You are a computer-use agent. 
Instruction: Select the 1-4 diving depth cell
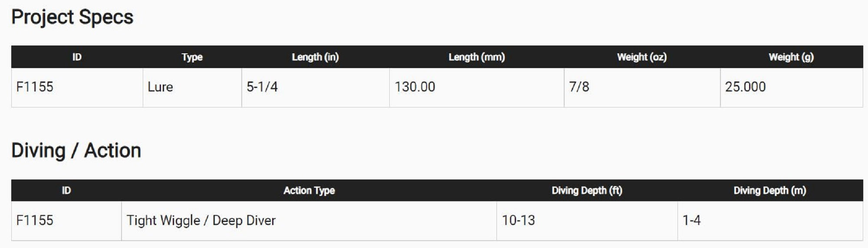click(x=691, y=220)
